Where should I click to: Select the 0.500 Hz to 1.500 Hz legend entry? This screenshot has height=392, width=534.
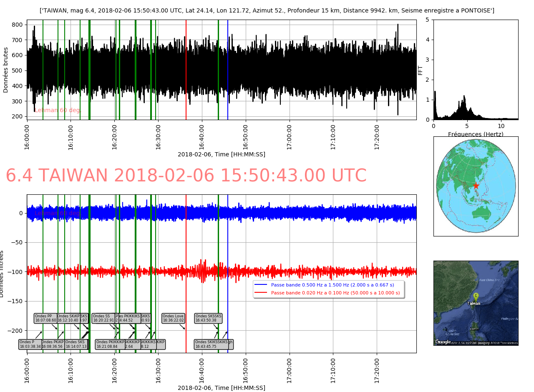point(332,285)
